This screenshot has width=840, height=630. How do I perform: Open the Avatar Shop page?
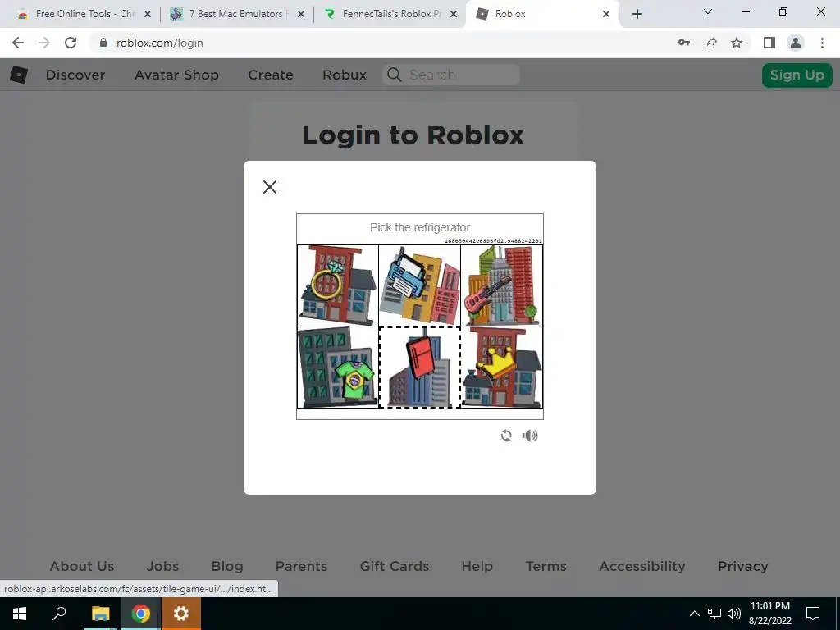tap(177, 75)
